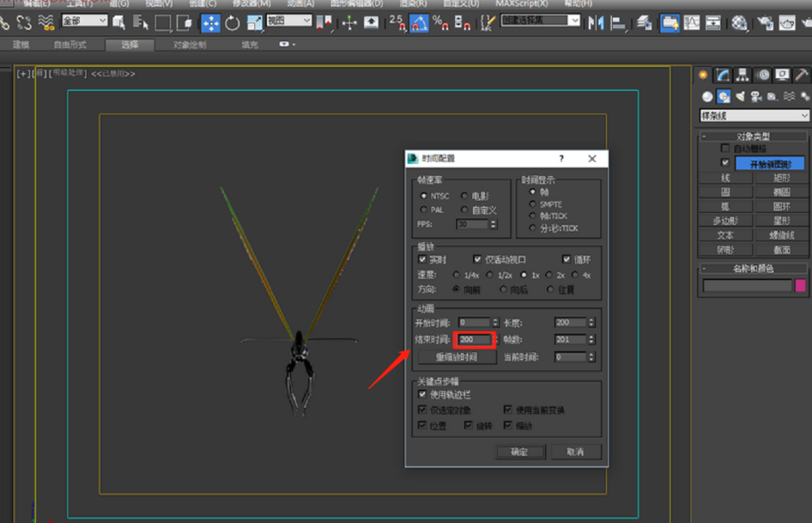Toggle the Window/Crossing selection icon
The image size is (812, 523).
(184, 23)
